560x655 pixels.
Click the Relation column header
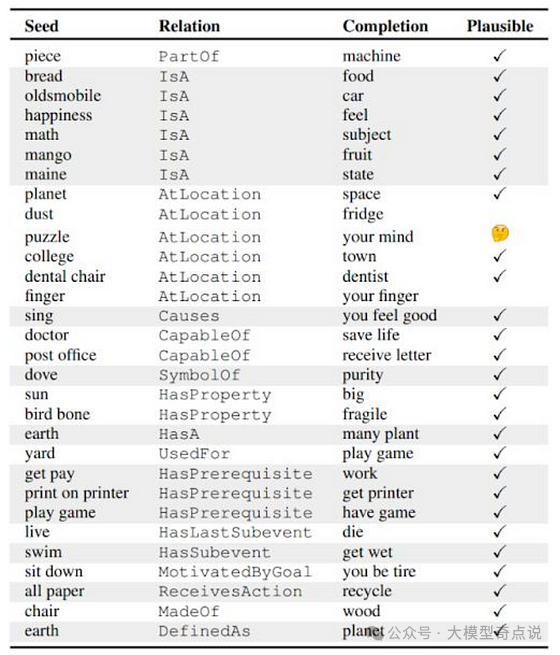189,26
